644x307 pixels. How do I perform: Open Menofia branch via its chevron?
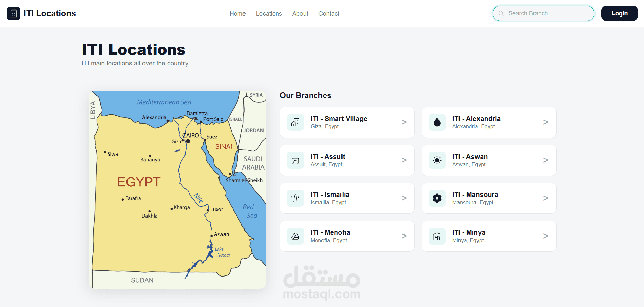tap(404, 236)
